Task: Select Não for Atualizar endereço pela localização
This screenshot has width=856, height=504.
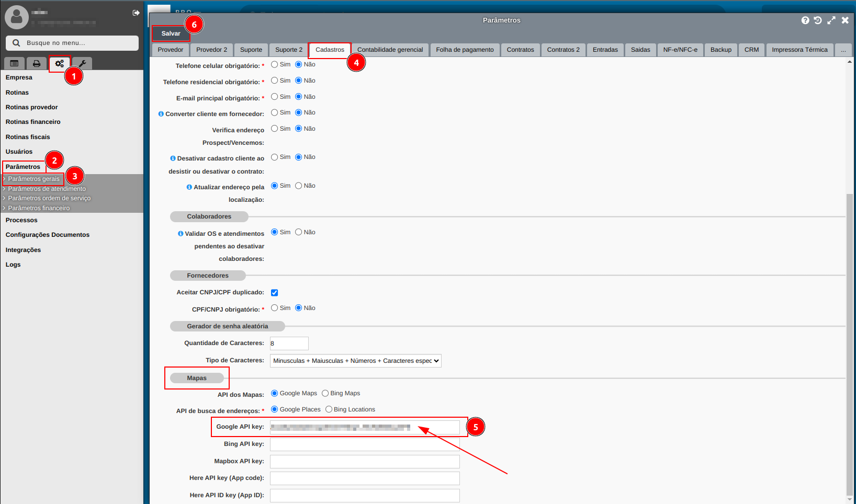Action: (x=299, y=186)
